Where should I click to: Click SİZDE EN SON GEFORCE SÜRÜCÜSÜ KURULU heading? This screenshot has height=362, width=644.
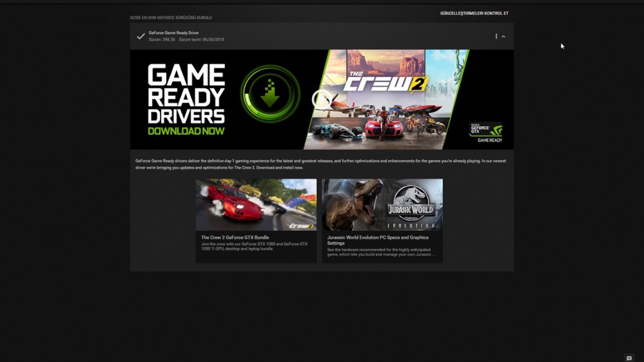click(171, 18)
